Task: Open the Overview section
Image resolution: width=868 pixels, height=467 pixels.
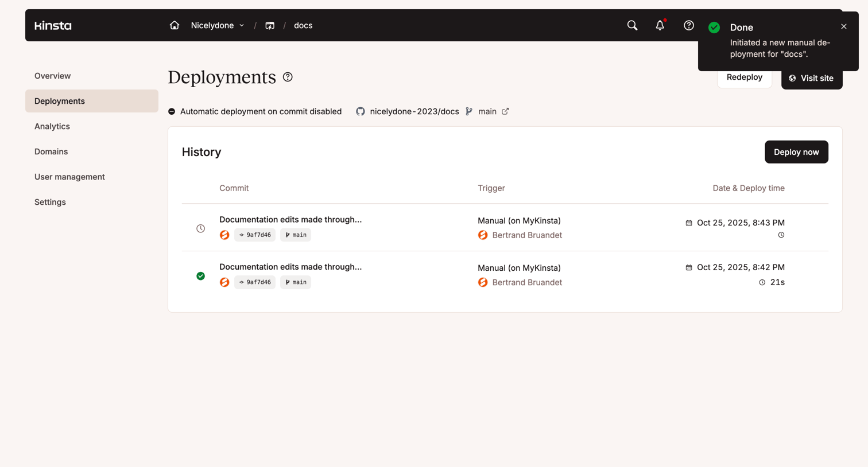Action: [92, 76]
